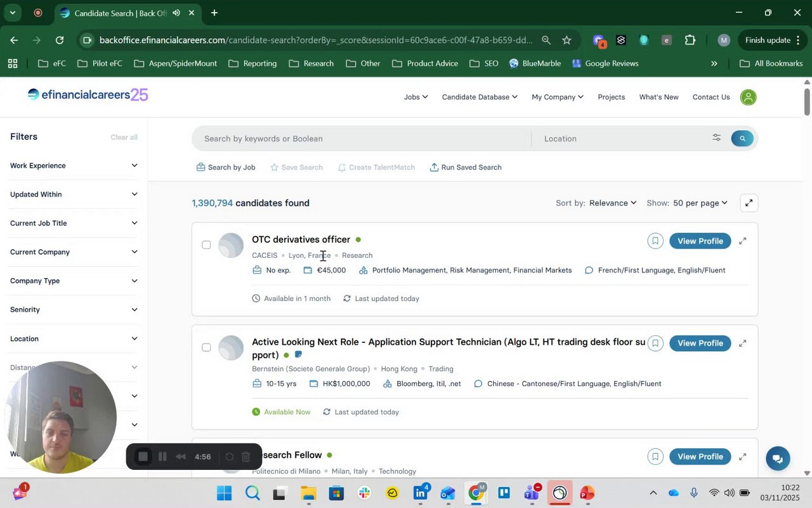Viewport: 812px width, 508px height.
Task: Click Search by Job
Action: 226,168
